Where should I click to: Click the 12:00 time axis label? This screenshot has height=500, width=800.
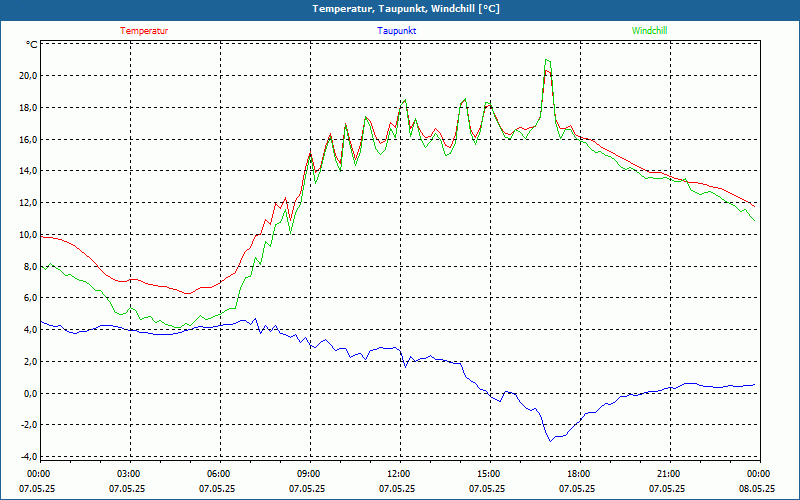[x=396, y=473]
